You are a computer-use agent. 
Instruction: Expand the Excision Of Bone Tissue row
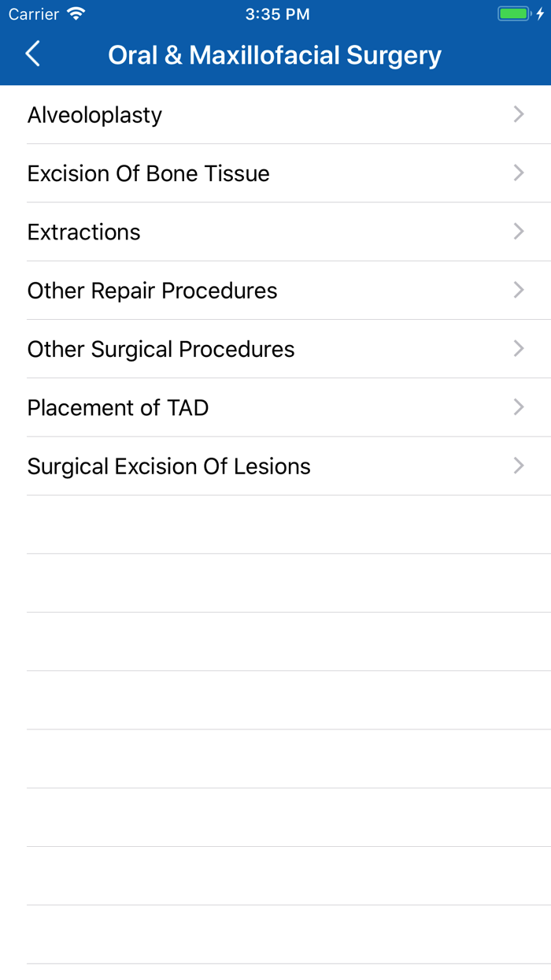(275, 173)
